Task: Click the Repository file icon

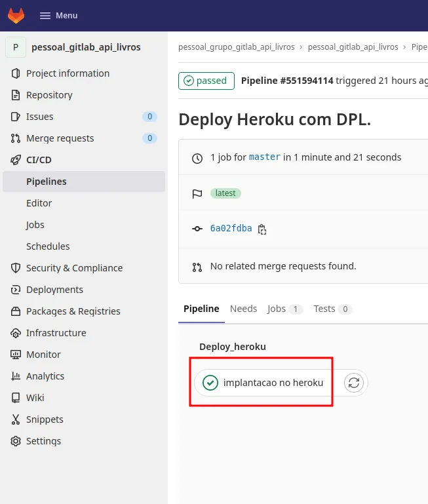Action: click(x=16, y=95)
